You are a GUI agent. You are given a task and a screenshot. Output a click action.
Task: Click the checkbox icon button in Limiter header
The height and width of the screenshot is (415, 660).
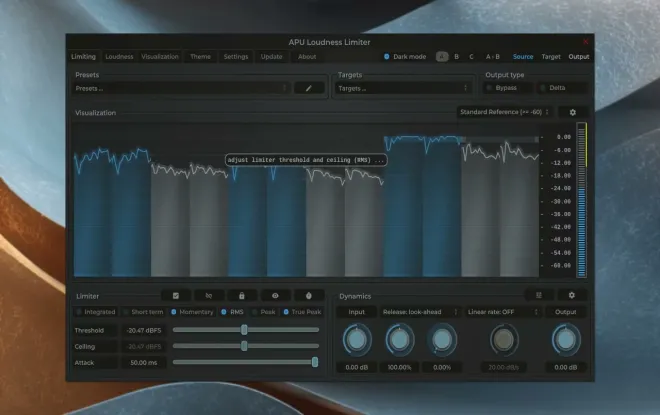176,296
